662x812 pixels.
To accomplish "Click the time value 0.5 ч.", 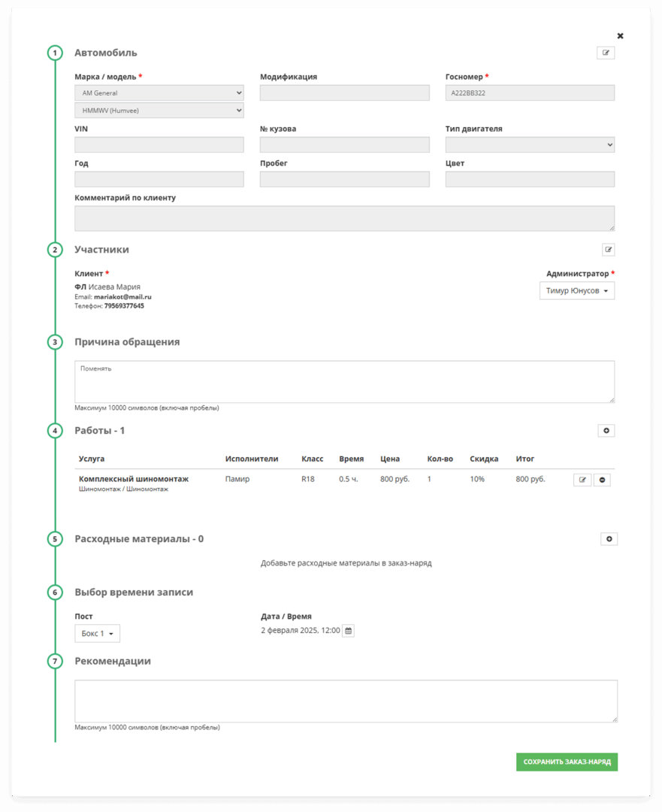I will (349, 479).
